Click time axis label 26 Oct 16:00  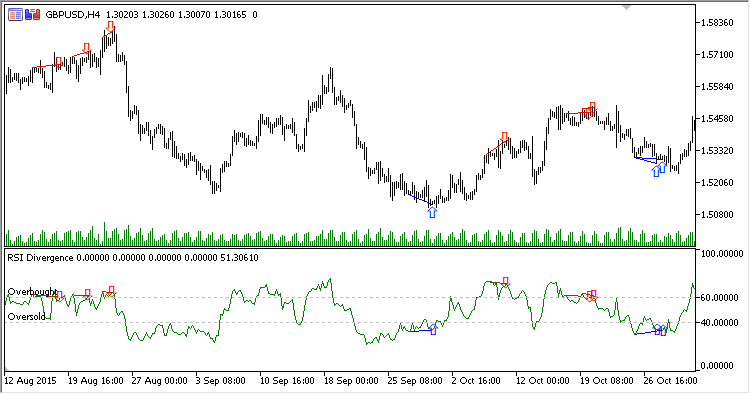click(671, 381)
